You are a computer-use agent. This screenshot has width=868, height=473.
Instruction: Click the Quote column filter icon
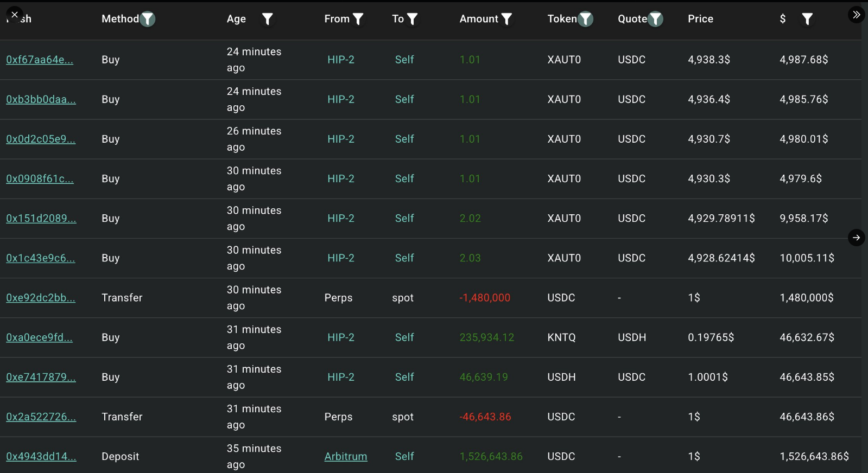coord(656,19)
